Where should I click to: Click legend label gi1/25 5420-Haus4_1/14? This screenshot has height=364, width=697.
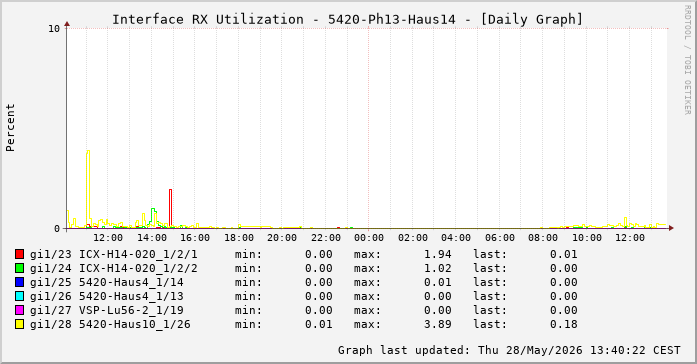107,282
